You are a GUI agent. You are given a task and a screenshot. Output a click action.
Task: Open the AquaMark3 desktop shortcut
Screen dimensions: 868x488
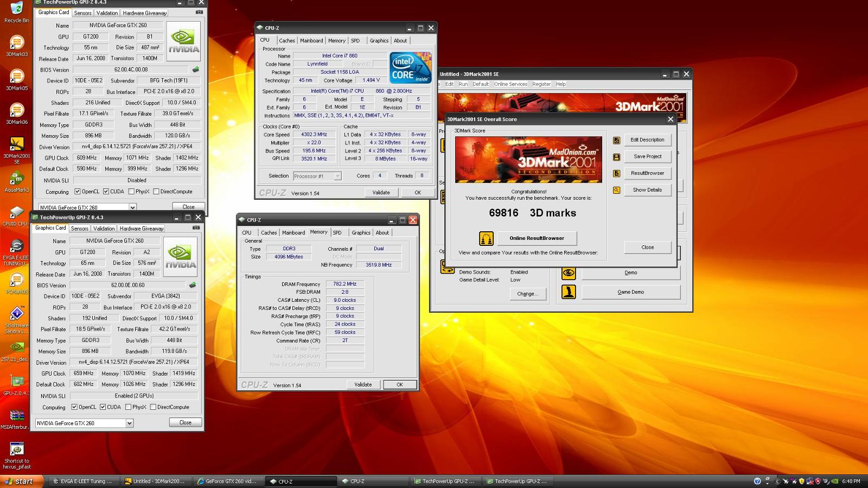17,181
